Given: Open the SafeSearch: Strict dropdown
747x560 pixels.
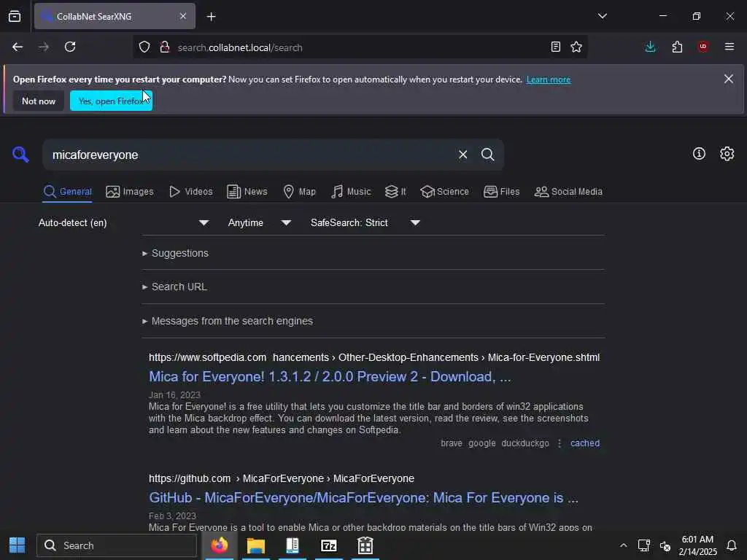Looking at the screenshot, I should point(365,222).
